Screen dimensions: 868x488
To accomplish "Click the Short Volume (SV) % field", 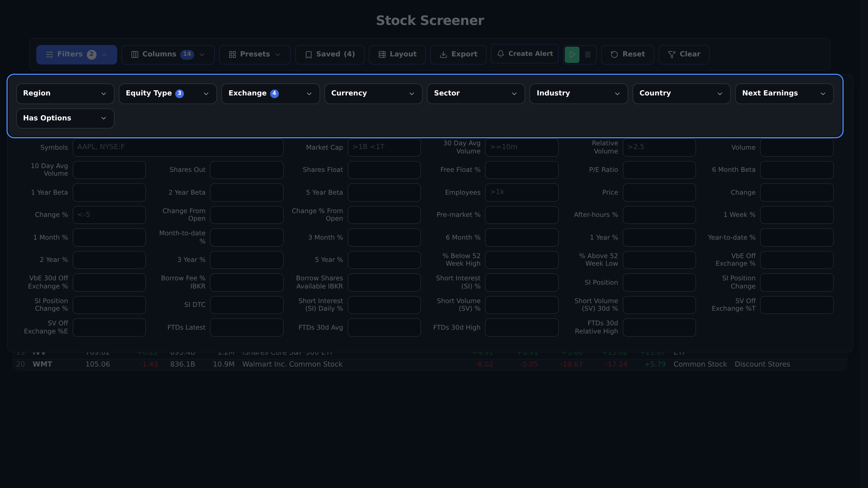I will (x=522, y=305).
